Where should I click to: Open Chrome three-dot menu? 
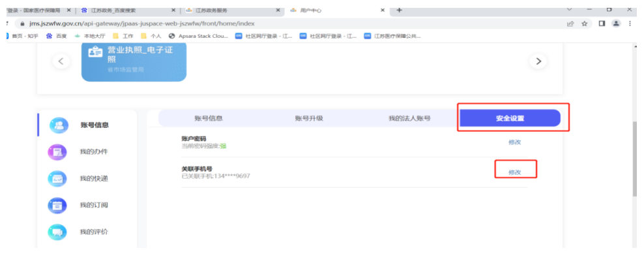pos(630,23)
